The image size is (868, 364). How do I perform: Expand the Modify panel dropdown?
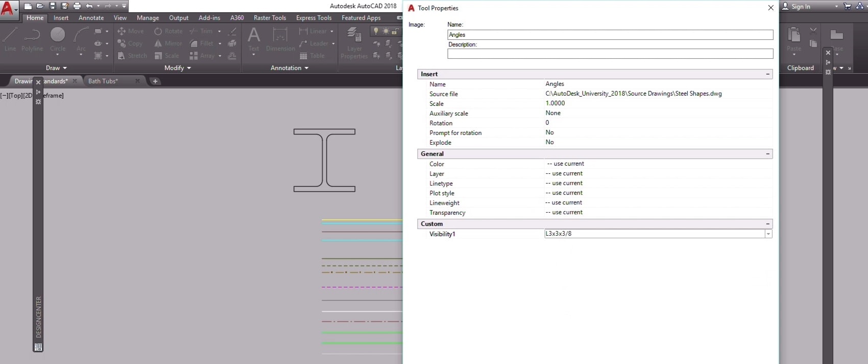tap(178, 68)
